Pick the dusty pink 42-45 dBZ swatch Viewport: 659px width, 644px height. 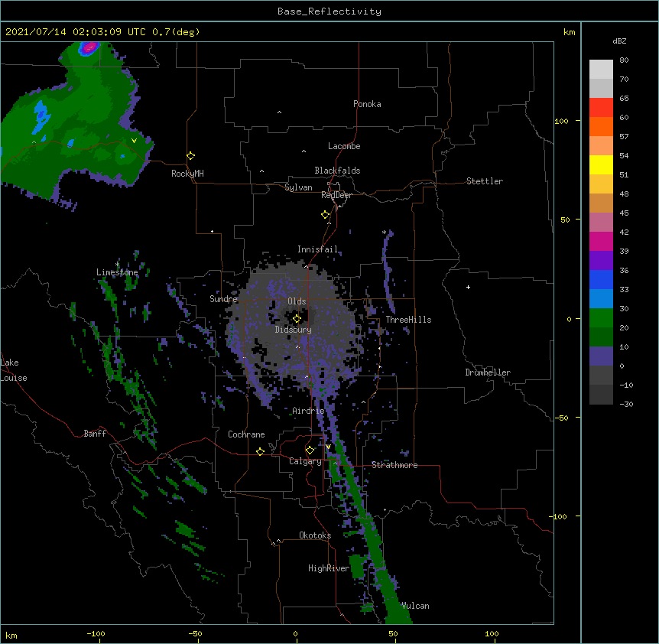click(x=601, y=222)
